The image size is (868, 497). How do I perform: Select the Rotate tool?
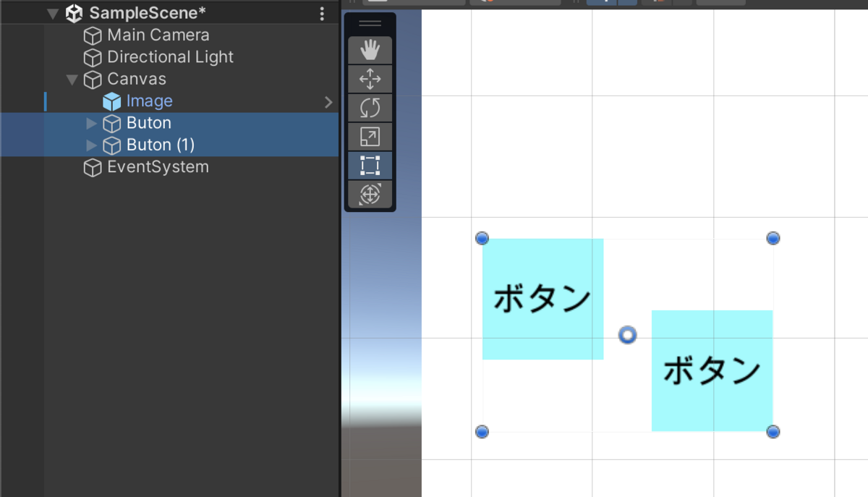(x=370, y=108)
